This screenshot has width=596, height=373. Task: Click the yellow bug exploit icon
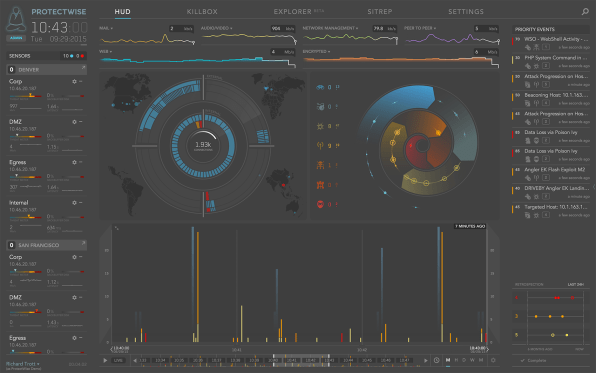[320, 126]
